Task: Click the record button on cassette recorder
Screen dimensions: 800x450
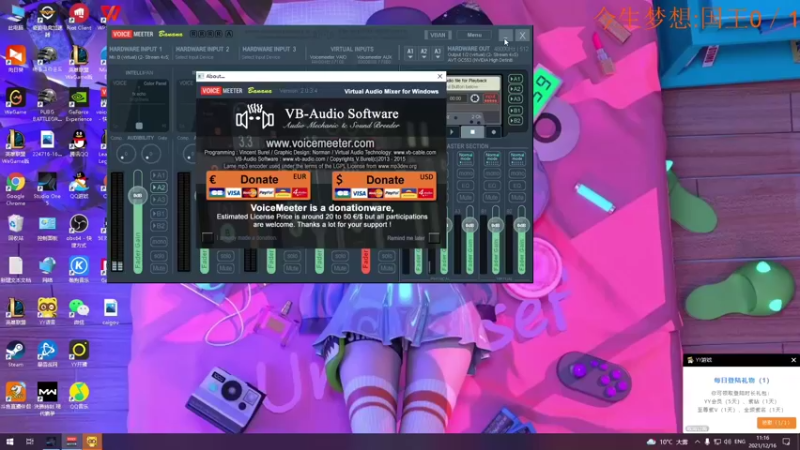Action: (x=493, y=132)
